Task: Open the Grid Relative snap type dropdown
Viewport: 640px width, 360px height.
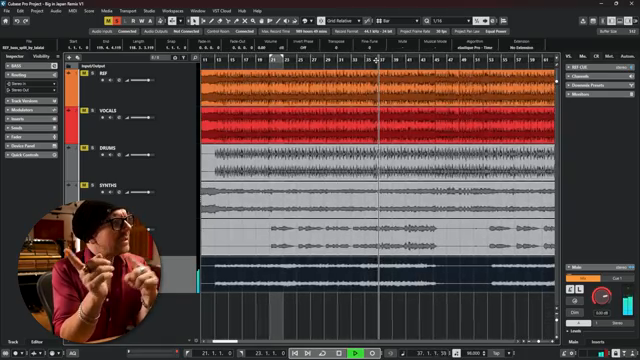Action: point(343,21)
